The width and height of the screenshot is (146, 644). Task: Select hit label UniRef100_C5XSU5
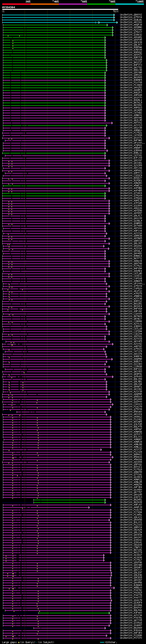(x=131, y=60)
